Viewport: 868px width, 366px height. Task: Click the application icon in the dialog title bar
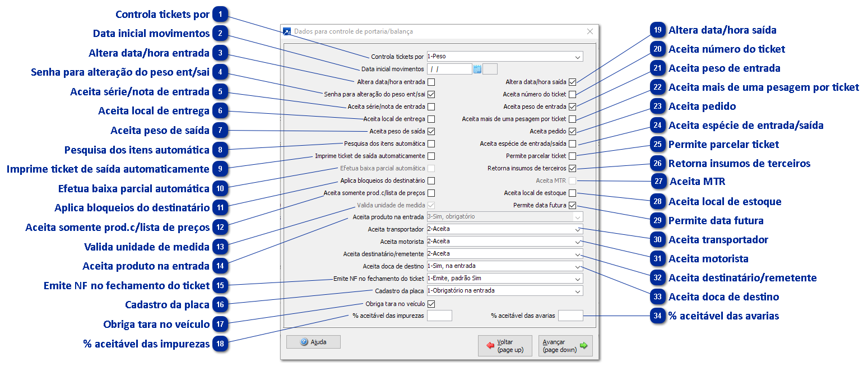coord(286,32)
